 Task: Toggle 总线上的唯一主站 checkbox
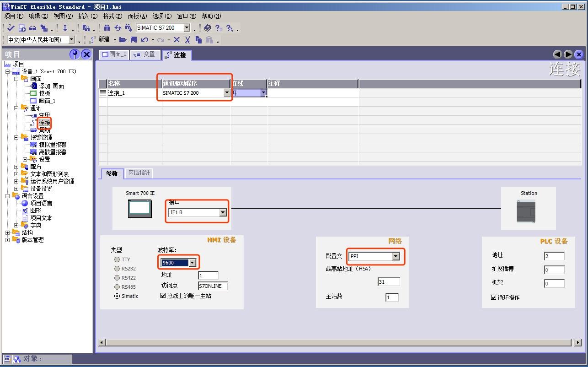tap(163, 296)
